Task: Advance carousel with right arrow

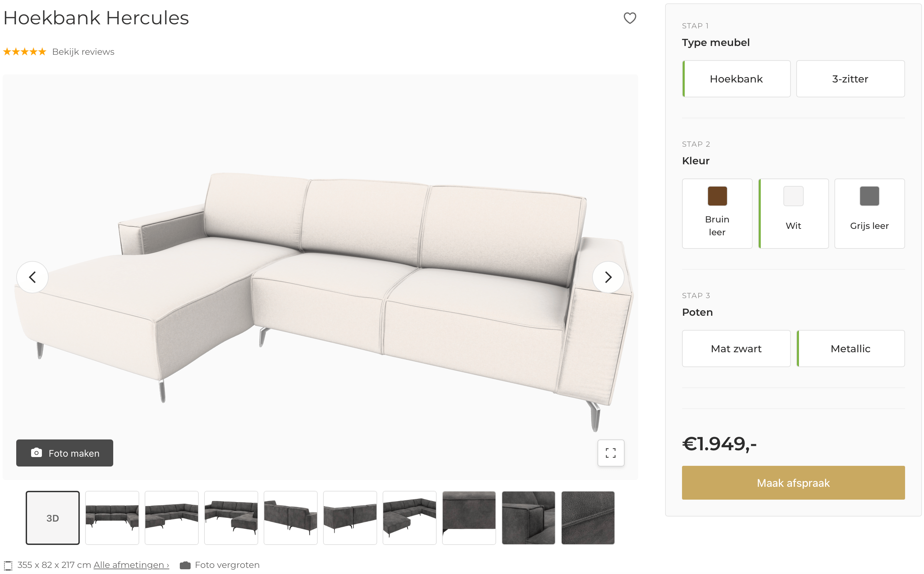Action: point(608,277)
